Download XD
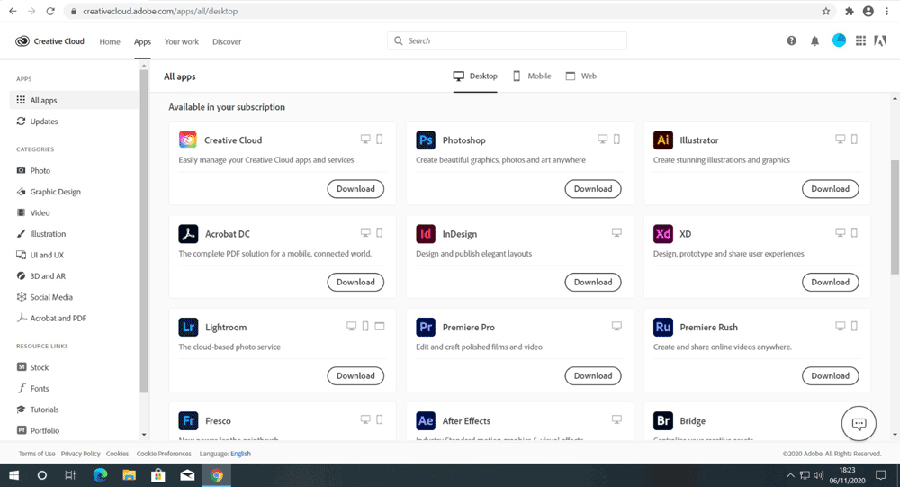900x487 pixels. pos(831,282)
